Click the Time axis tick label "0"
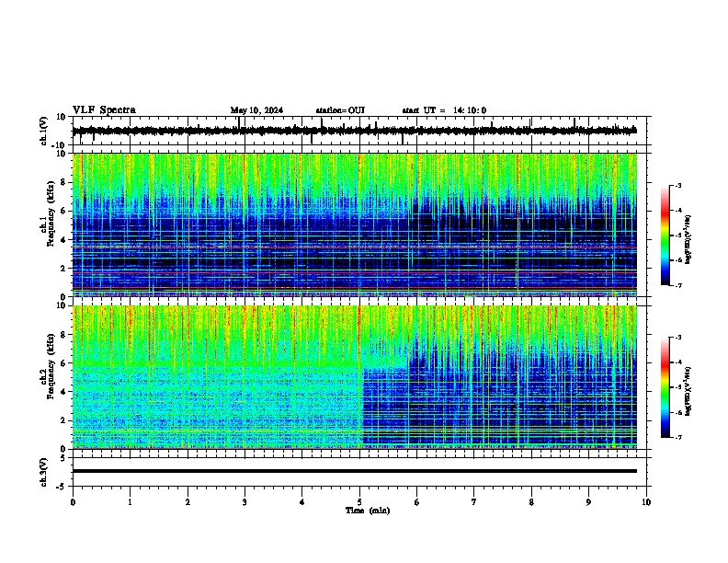The height and width of the screenshot is (563, 728). (x=73, y=502)
